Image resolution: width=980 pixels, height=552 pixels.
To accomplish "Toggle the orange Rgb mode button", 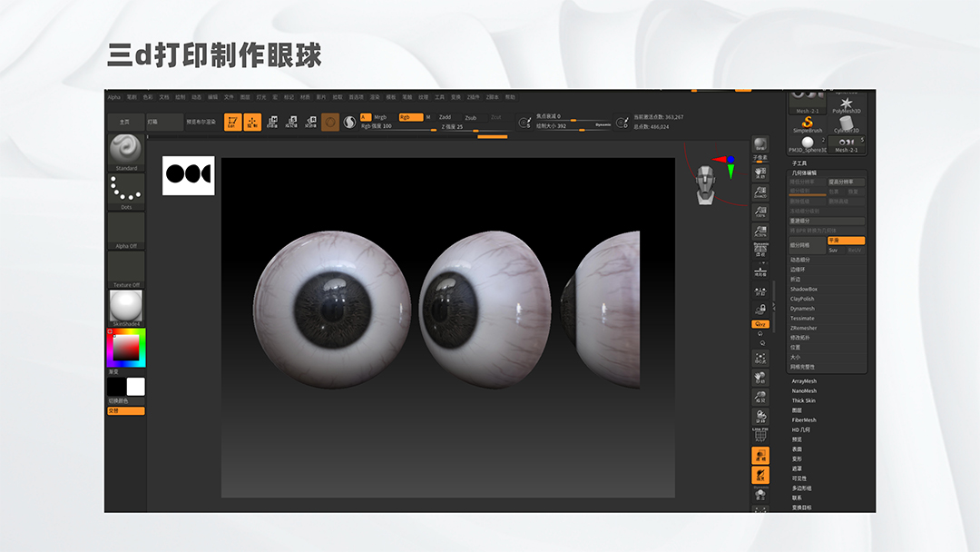I will click(410, 117).
